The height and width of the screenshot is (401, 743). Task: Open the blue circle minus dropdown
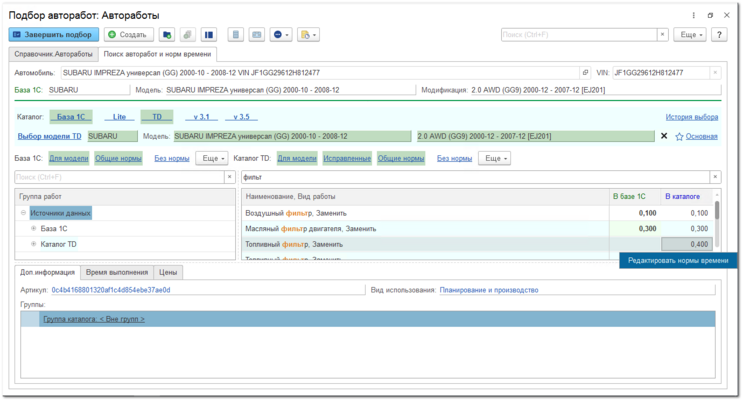pyautogui.click(x=281, y=35)
